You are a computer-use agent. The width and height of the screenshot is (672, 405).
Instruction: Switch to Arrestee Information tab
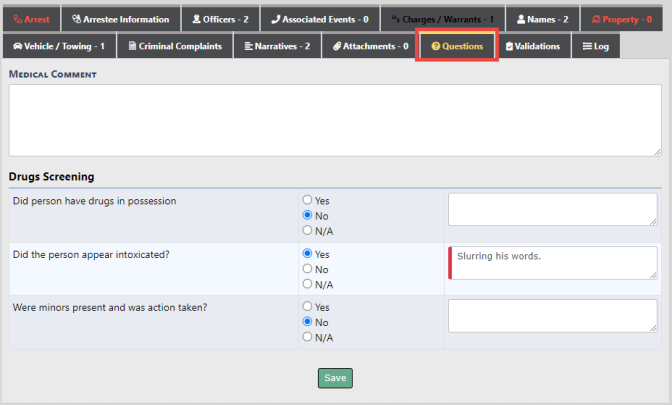click(x=120, y=19)
